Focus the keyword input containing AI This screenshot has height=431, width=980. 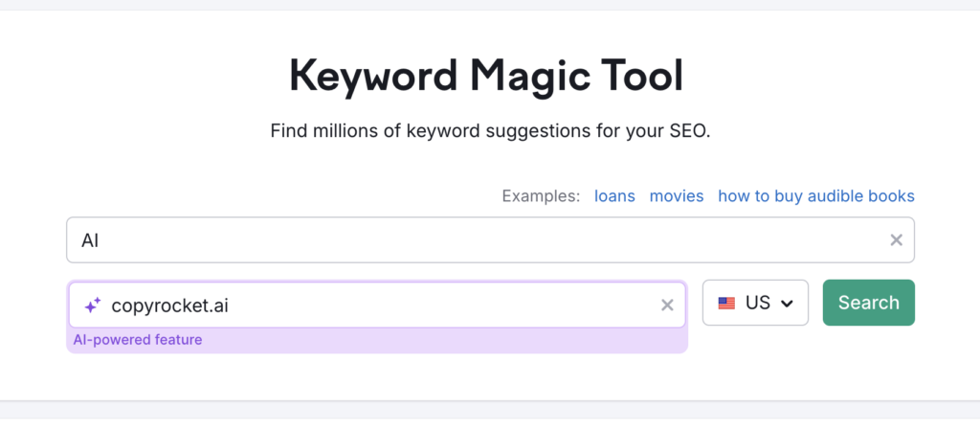479,240
